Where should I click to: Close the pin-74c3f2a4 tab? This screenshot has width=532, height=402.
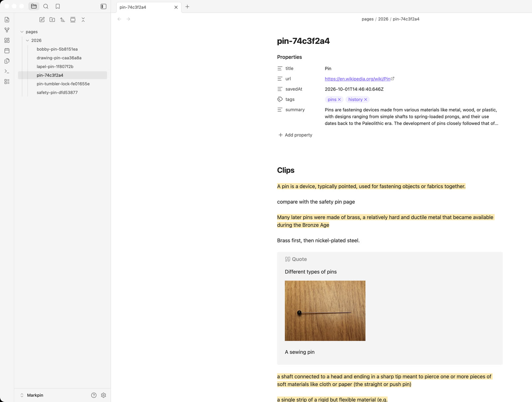[176, 7]
